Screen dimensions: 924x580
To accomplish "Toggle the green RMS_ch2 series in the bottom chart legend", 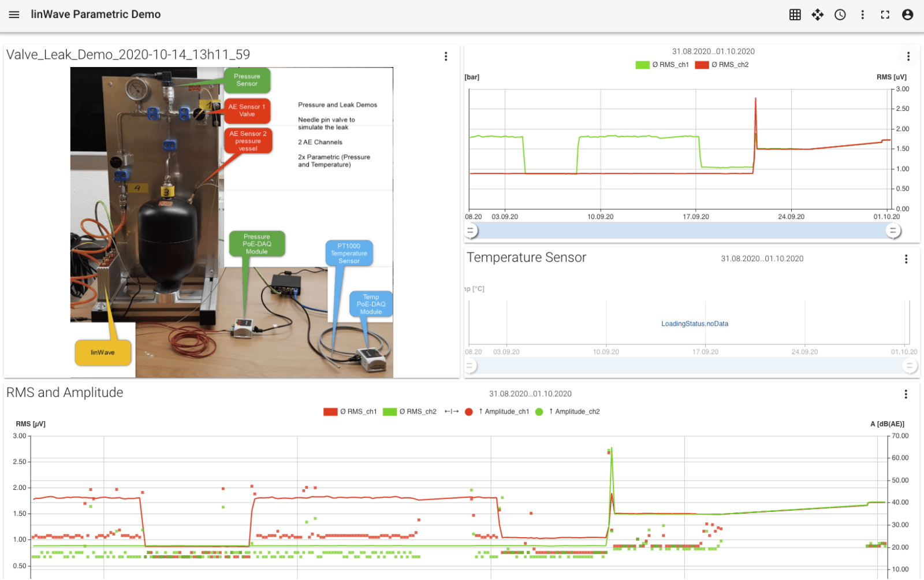I will (x=409, y=412).
